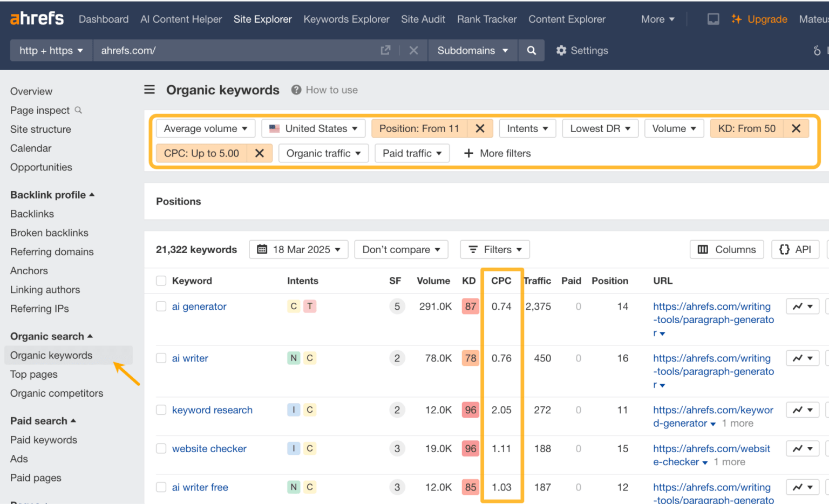
Task: Open the More menu in the navbar
Action: coord(657,19)
